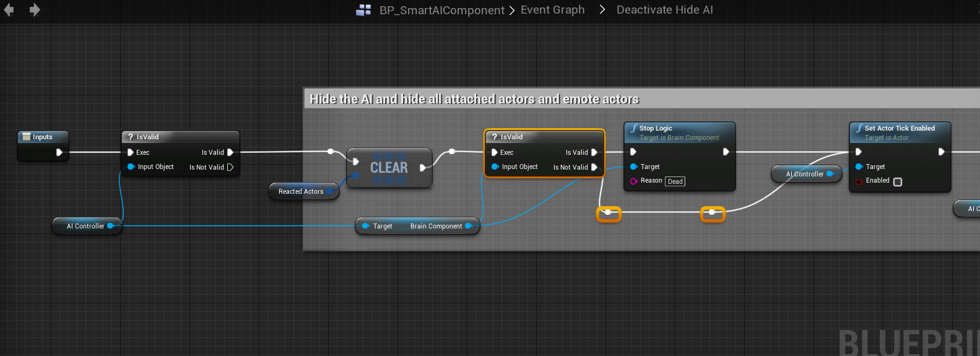Click the forward navigation arrow
Viewport: 980px width, 356px height.
(x=35, y=10)
